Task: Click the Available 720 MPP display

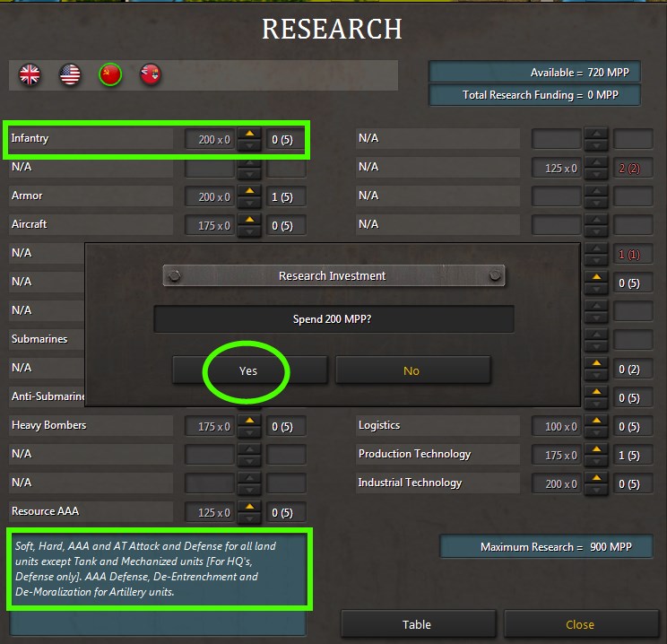Action: tap(534, 73)
